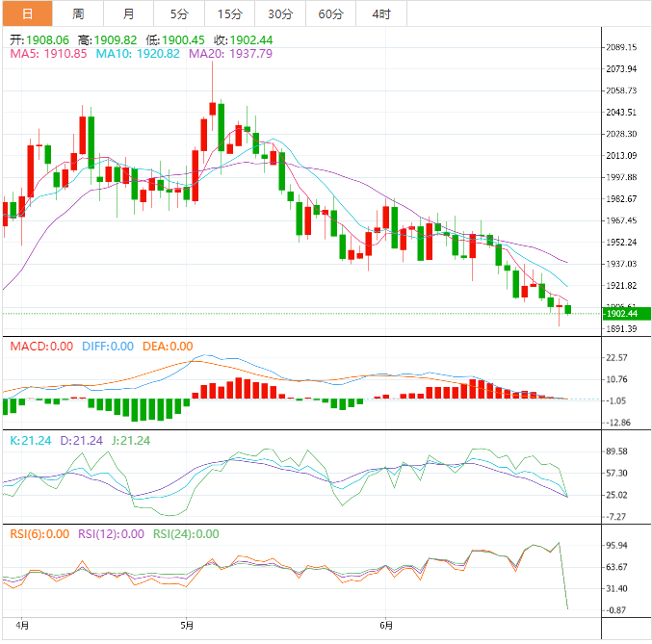Switch to the 5分 timeframe tab
652x644 pixels.
(x=179, y=13)
